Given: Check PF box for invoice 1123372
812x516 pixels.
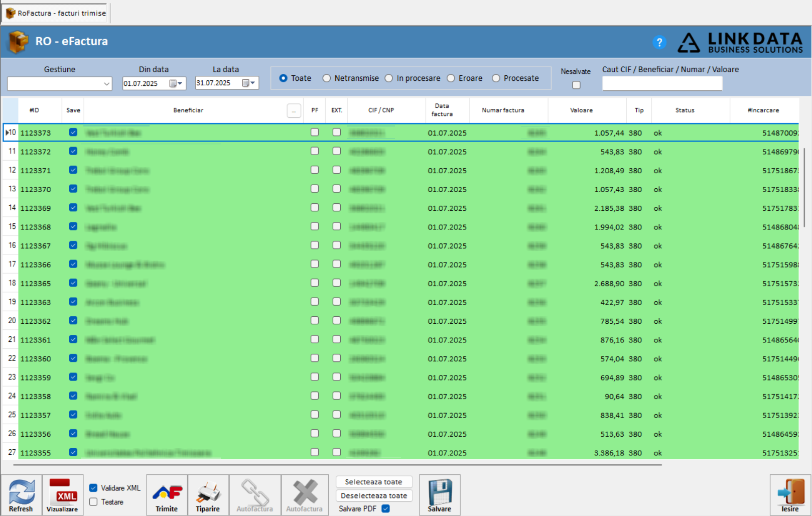Looking at the screenshot, I should [315, 151].
